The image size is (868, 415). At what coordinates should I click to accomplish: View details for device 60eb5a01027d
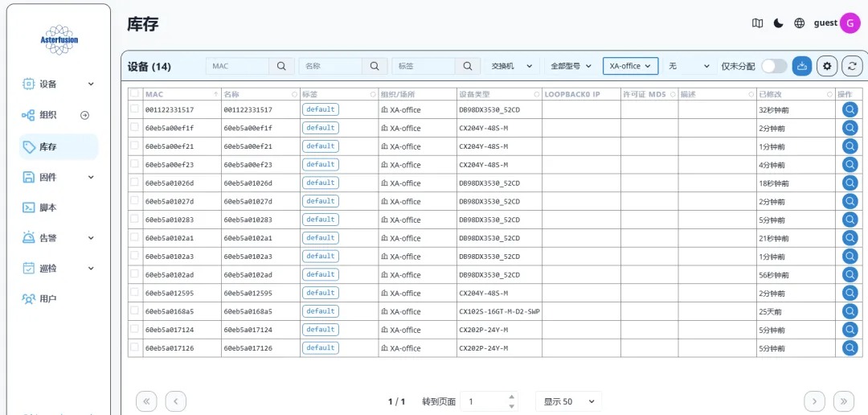pos(850,201)
